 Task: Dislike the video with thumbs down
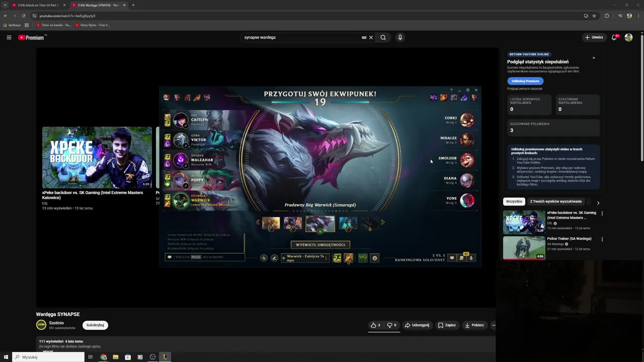point(391,325)
